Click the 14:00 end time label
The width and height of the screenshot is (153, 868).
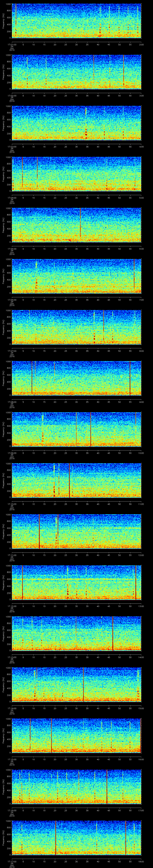point(141,657)
